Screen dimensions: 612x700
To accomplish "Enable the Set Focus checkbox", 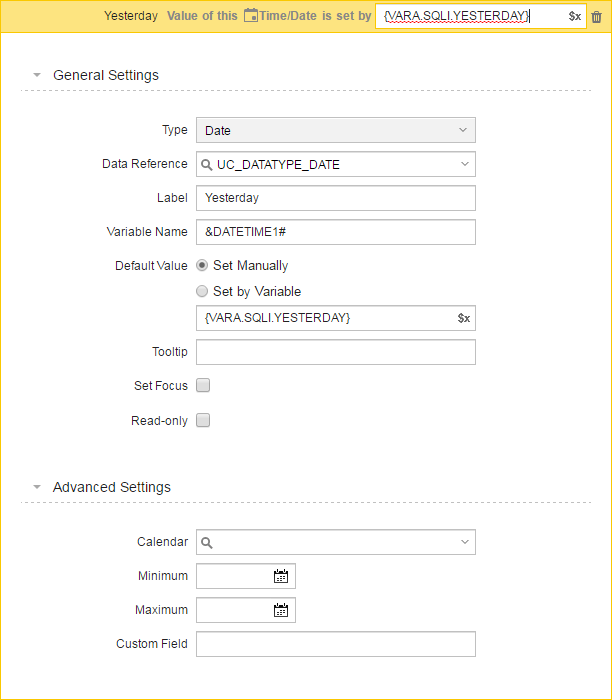I will [x=203, y=385].
